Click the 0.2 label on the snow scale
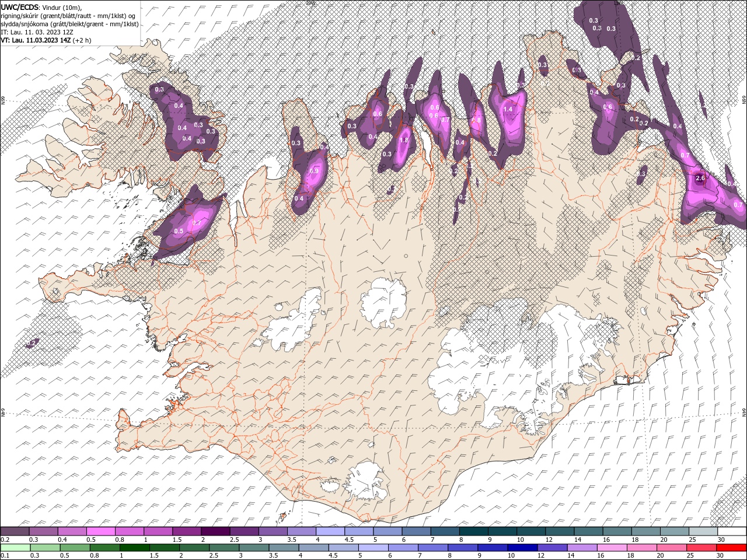Image resolution: width=747 pixels, height=560 pixels. coord(5,540)
